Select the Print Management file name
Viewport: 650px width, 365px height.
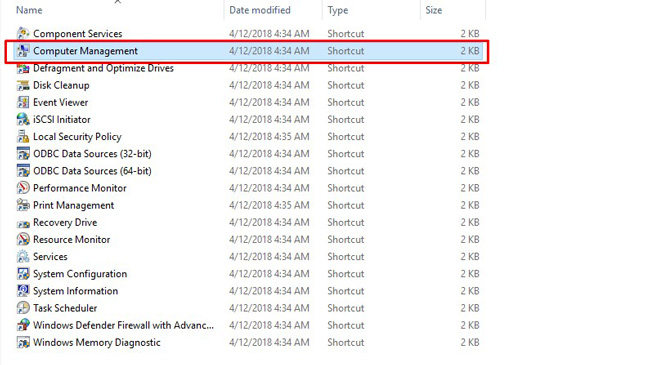point(73,205)
